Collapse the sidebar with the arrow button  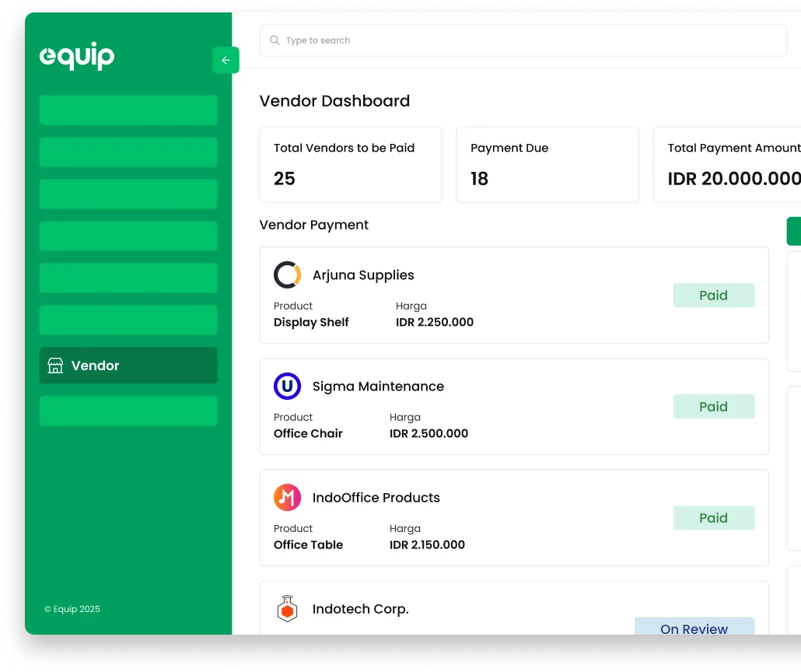[x=226, y=60]
